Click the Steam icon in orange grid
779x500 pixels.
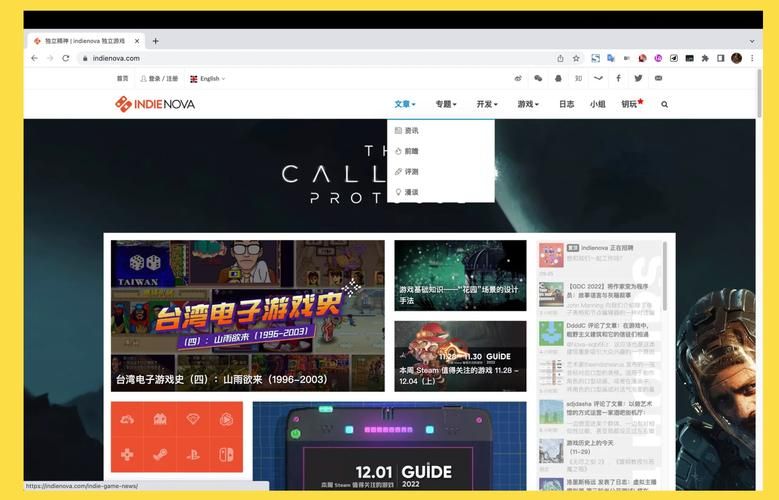point(160,454)
